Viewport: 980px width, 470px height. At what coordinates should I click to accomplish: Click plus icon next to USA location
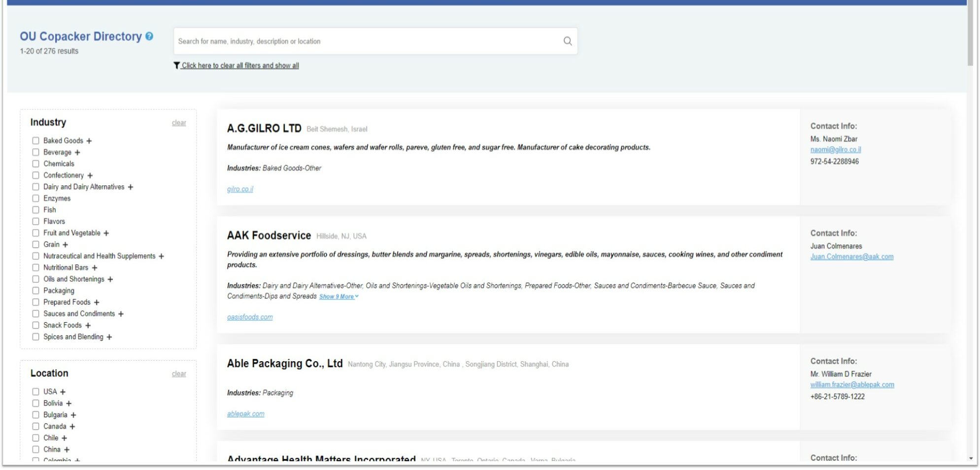tap(63, 392)
